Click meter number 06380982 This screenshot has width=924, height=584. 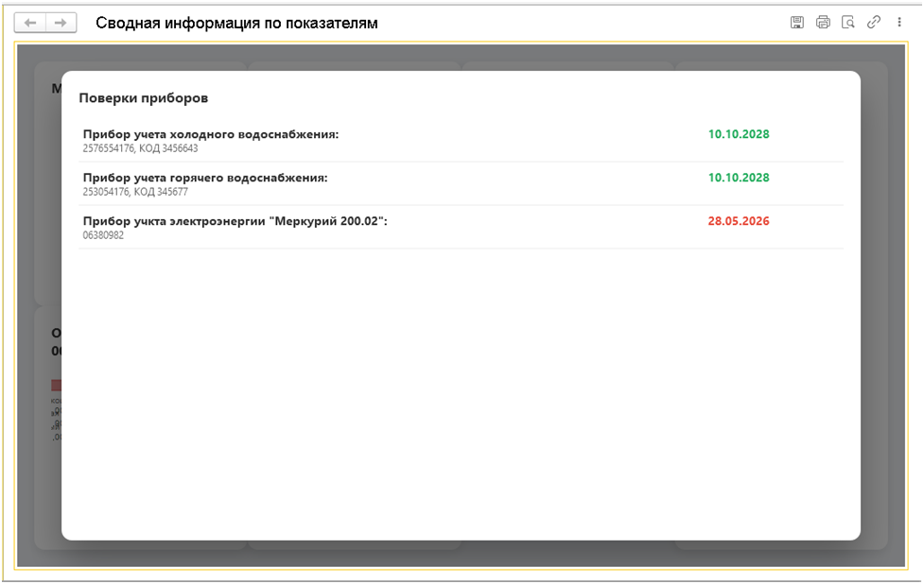pyautogui.click(x=103, y=235)
